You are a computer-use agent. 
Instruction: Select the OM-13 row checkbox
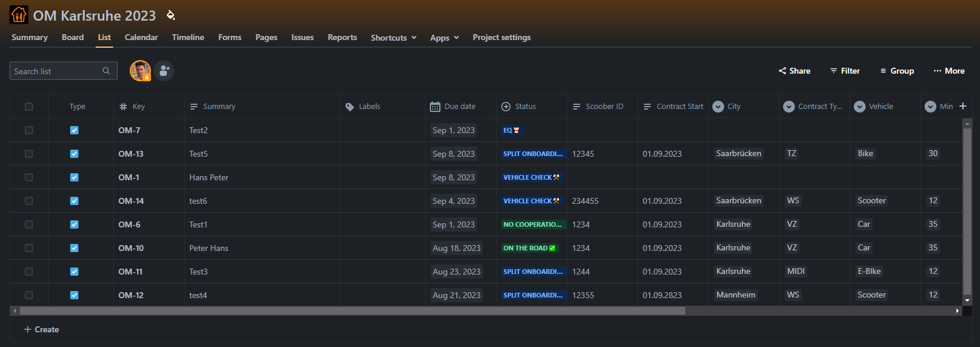tap(29, 154)
